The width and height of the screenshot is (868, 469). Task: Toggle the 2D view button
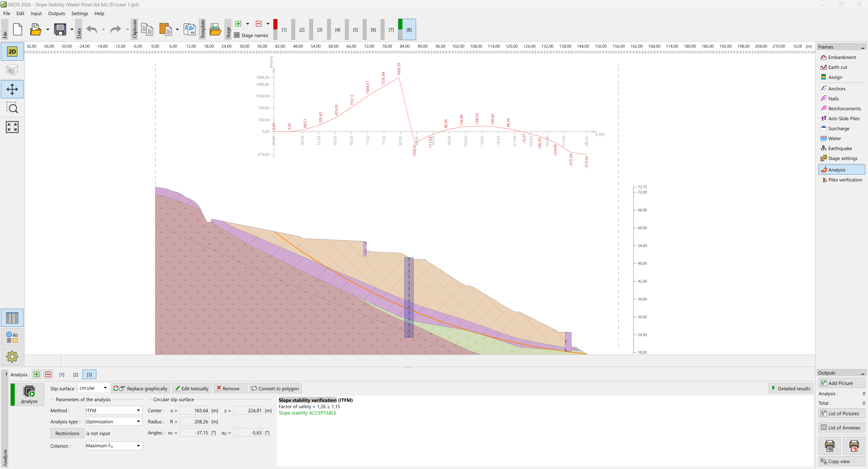click(12, 52)
